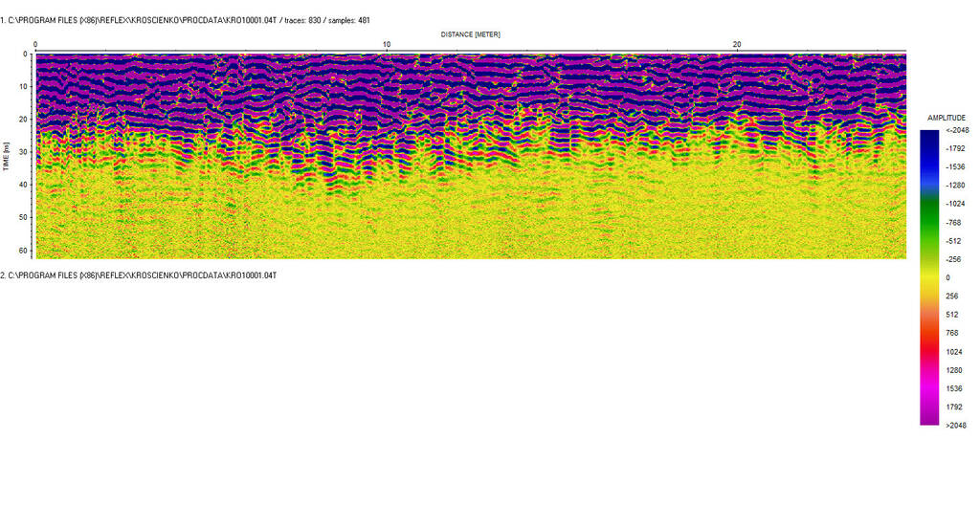Click the yellow middle of amplitude color bar
The height and width of the screenshot is (528, 980).
tap(929, 275)
